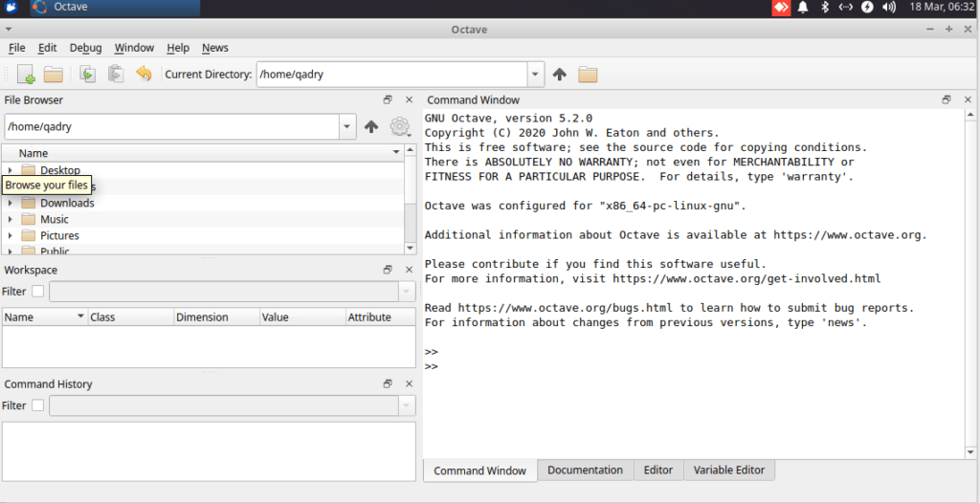
Task: Open the Window menu
Action: click(x=134, y=48)
